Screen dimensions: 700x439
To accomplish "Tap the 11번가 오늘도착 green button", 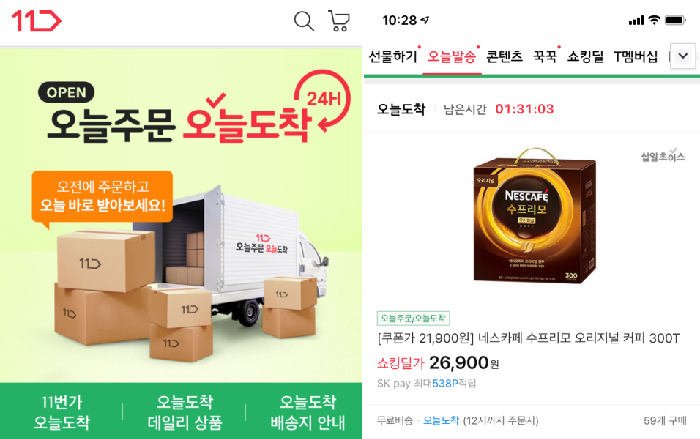I will tap(62, 412).
